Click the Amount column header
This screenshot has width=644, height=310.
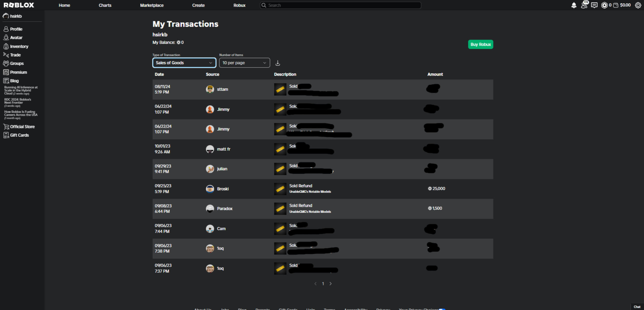(435, 74)
